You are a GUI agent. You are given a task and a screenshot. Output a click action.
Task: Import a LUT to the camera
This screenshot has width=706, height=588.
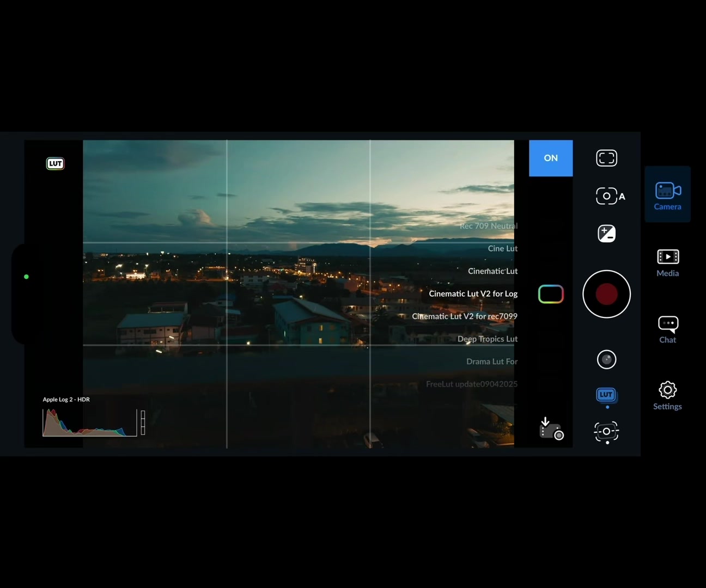pos(551,428)
